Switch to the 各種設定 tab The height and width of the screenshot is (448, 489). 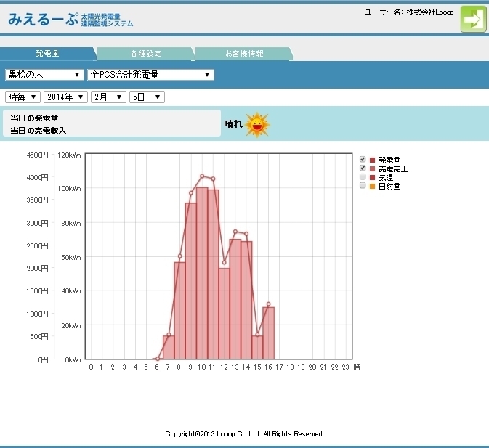(x=146, y=54)
